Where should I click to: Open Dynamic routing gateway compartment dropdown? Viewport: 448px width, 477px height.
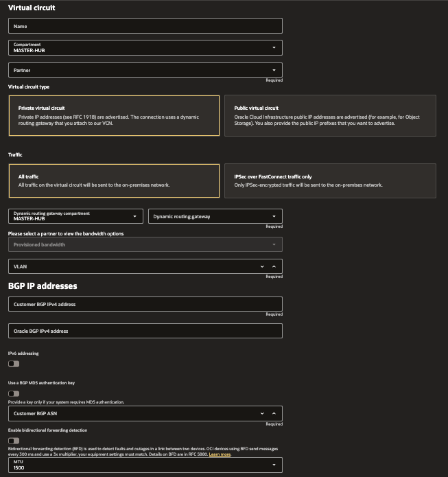75,216
